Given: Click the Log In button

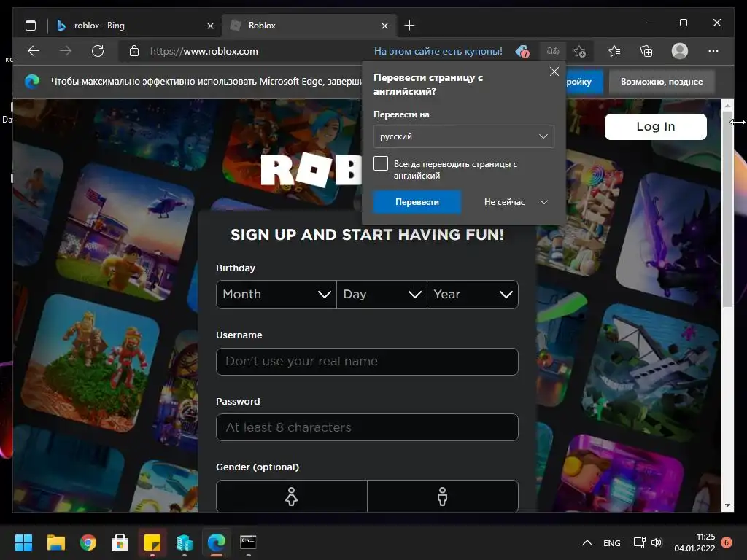Looking at the screenshot, I should click(656, 127).
